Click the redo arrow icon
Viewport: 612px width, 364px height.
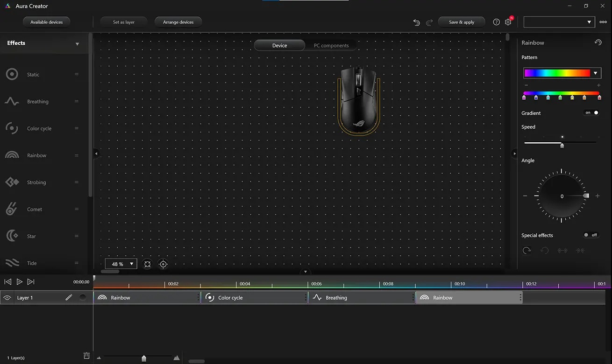(429, 22)
